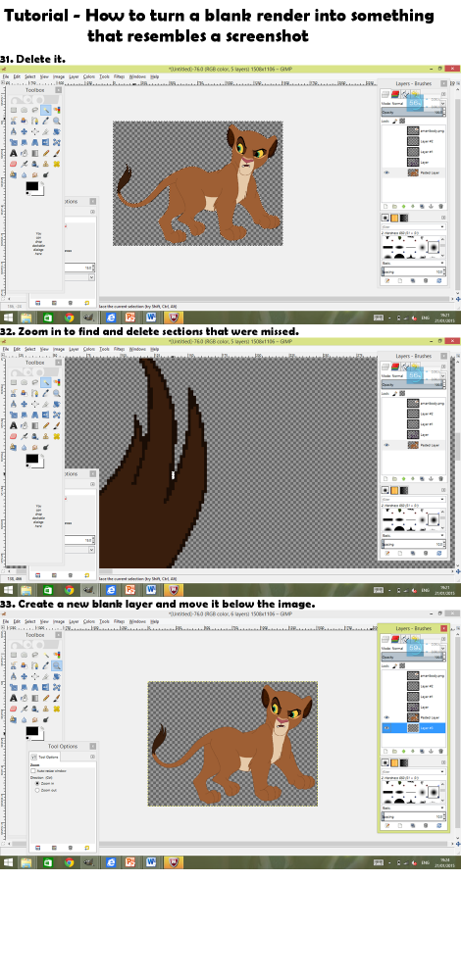Raise layer green arrow in step 33 Layers panel
Screen dimensions: 461x980
tap(403, 751)
